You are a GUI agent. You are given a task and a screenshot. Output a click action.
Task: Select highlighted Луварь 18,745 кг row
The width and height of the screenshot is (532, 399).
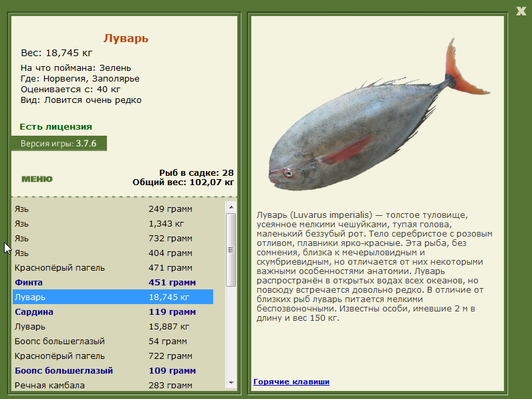point(113,297)
